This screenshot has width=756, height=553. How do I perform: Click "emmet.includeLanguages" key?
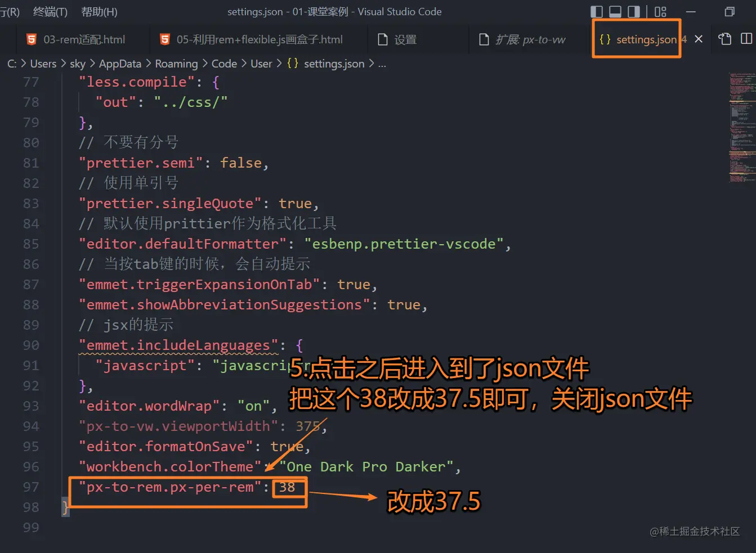(x=178, y=345)
